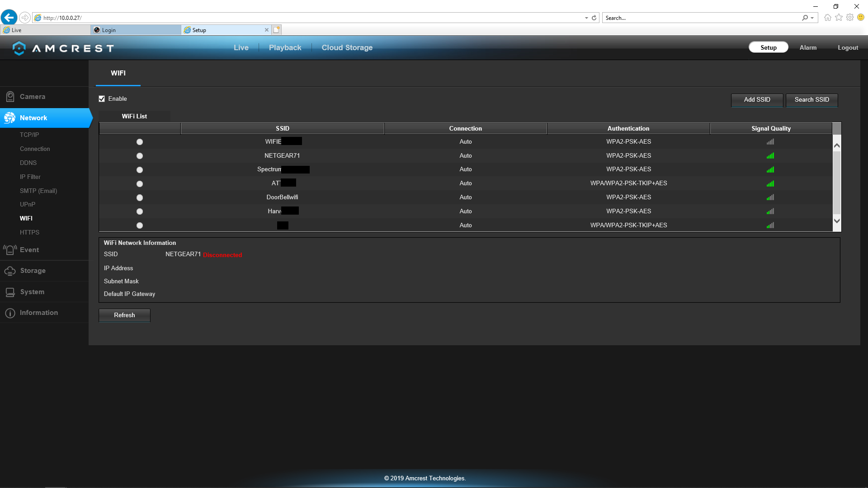Select the DoorBellwifi radio button
This screenshot has width=868, height=488.
tap(140, 198)
